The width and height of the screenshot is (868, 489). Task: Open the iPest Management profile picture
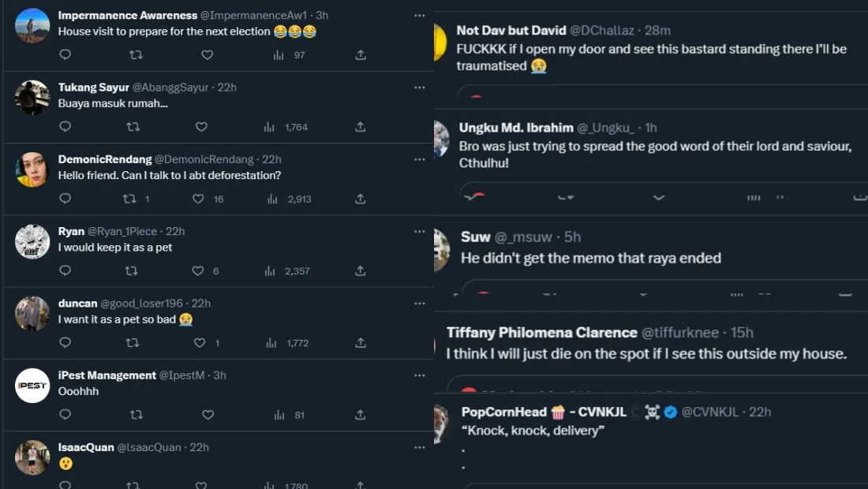(x=32, y=386)
